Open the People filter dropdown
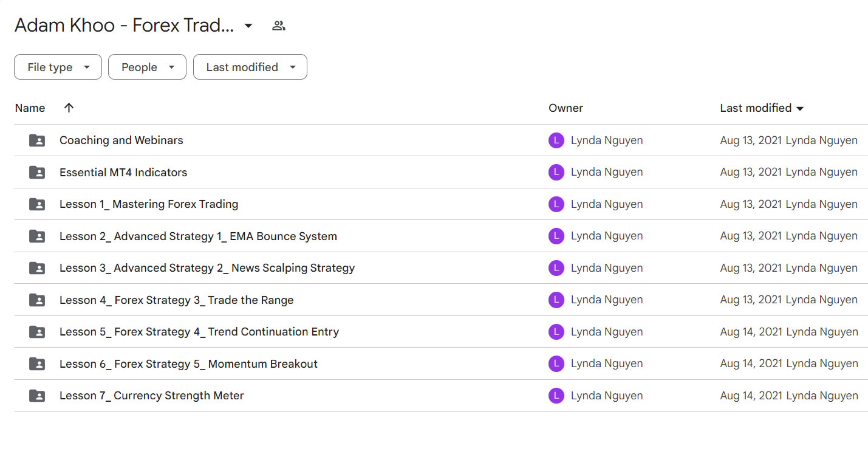Viewport: 868px width, 451px height. coord(147,67)
